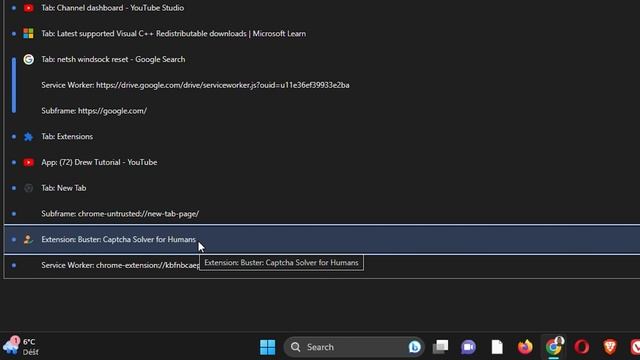Viewport: 640px width, 360px height.
Task: Select the Drew Tutorial - YouTube app row
Action: pyautogui.click(x=322, y=162)
